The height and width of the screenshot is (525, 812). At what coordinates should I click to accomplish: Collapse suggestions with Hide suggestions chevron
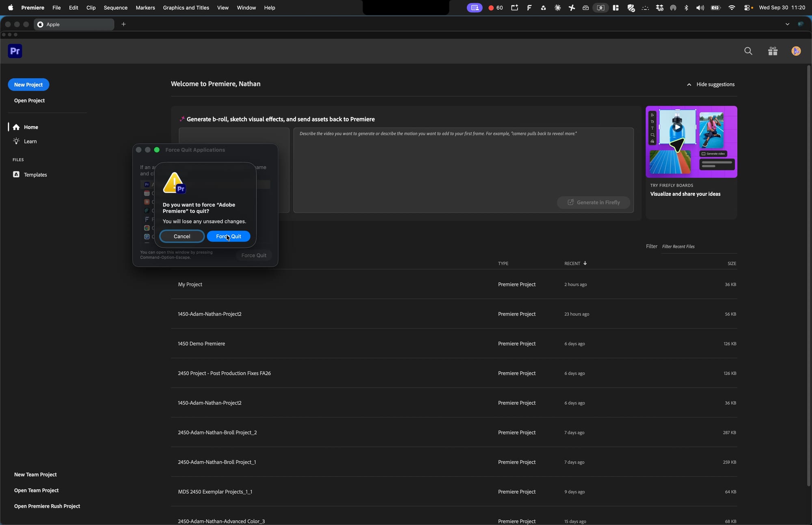pos(689,84)
